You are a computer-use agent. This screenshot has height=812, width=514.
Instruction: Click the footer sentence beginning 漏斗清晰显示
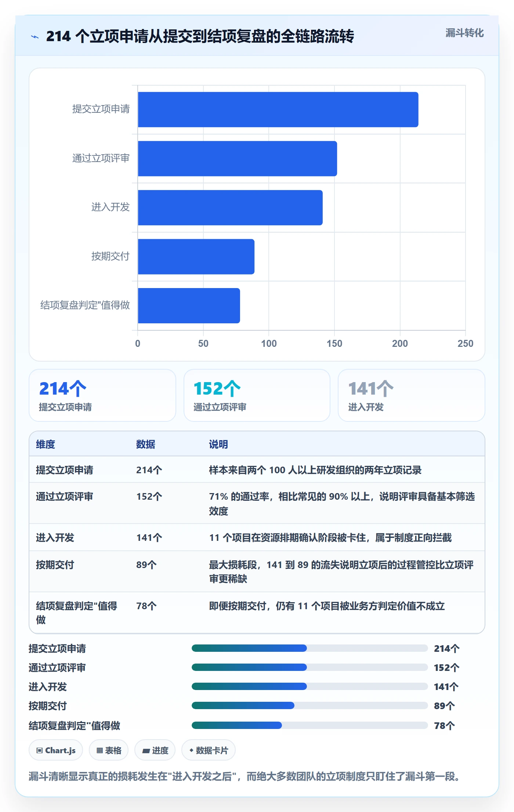click(x=244, y=776)
